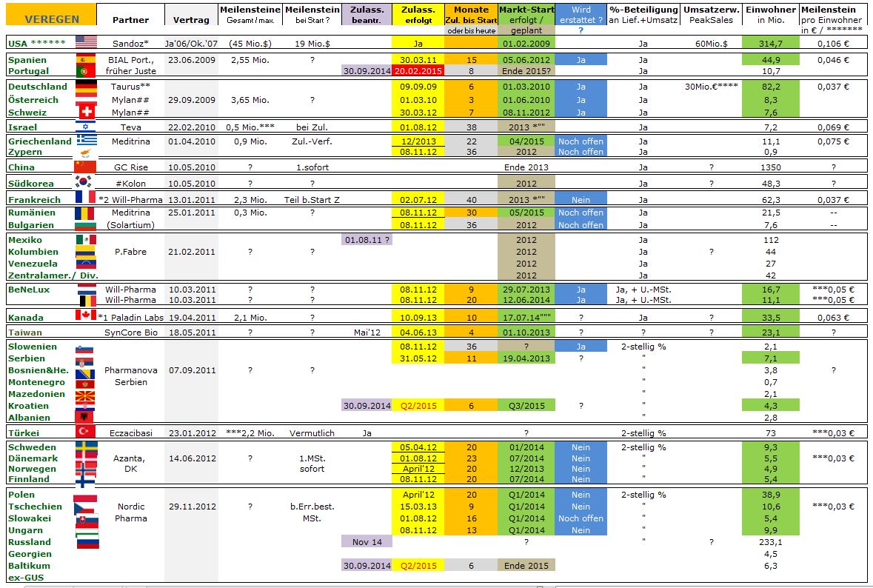Image resolution: width=873 pixels, height=588 pixels.
Task: Click the #Kolon partner cell
Action: [x=130, y=183]
